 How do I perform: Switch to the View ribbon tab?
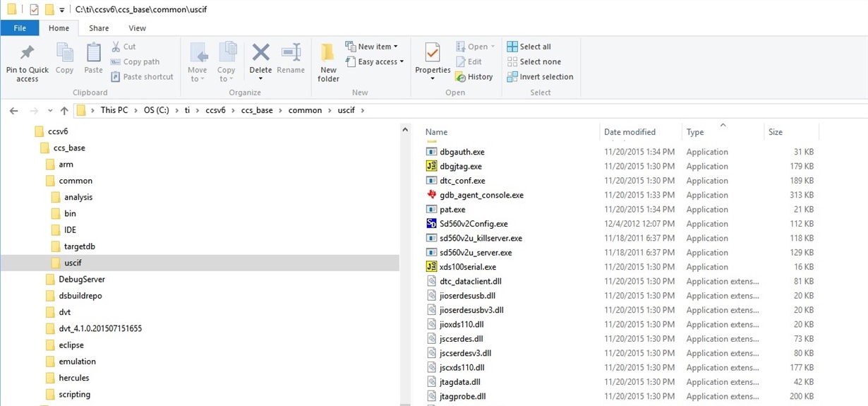click(x=137, y=28)
